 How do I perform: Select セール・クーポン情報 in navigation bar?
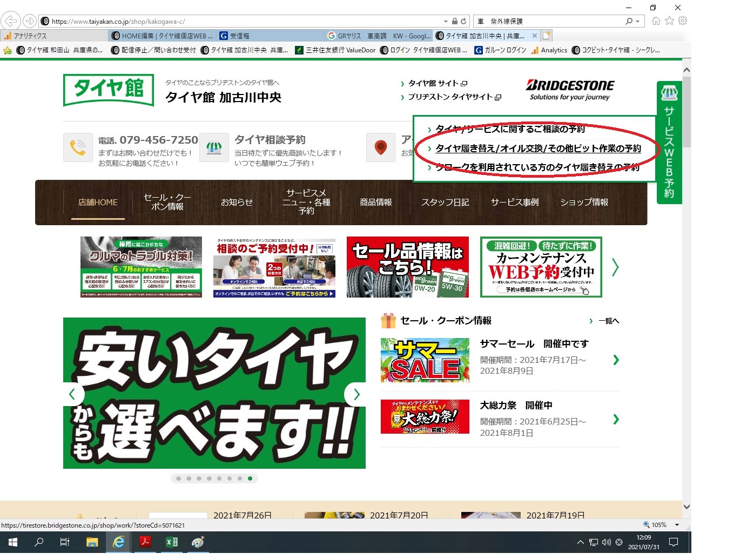[167, 202]
